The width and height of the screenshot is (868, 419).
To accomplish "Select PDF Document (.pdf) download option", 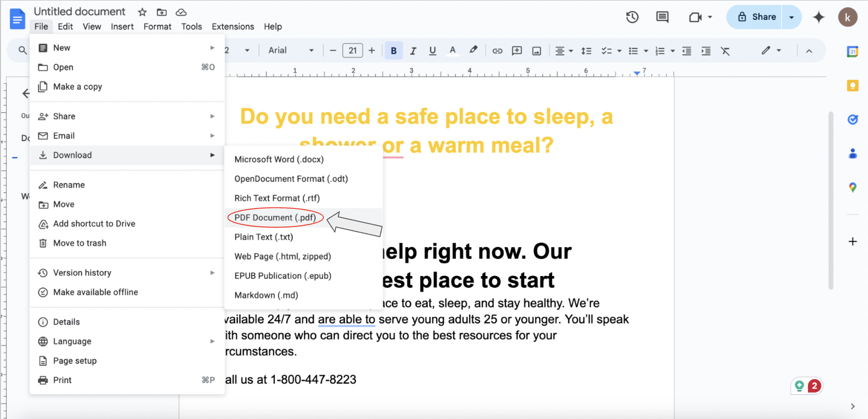I will [275, 217].
